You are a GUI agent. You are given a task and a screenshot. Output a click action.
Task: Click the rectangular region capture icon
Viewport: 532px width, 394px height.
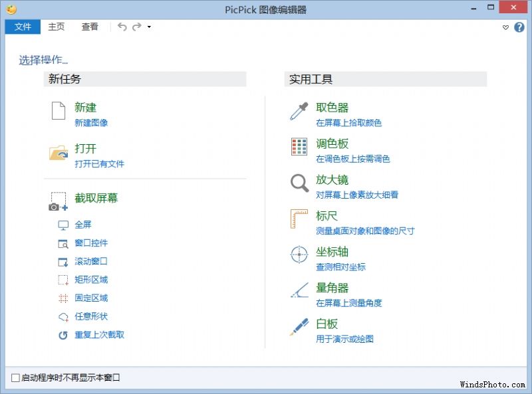click(63, 280)
